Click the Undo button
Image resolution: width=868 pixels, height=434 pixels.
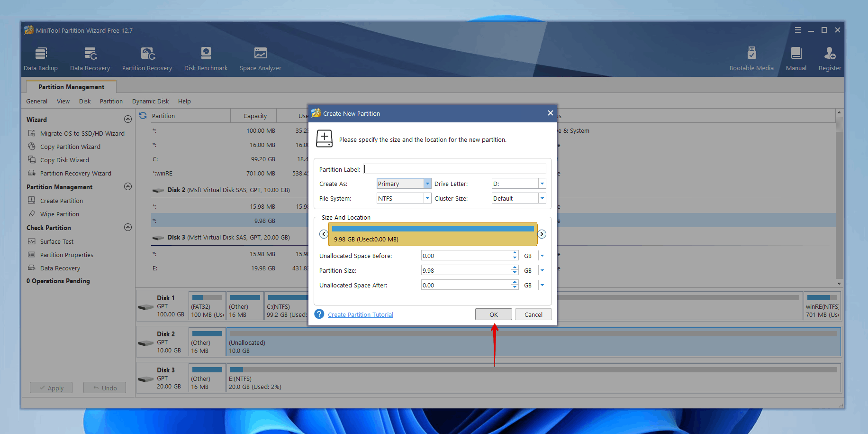pos(105,388)
